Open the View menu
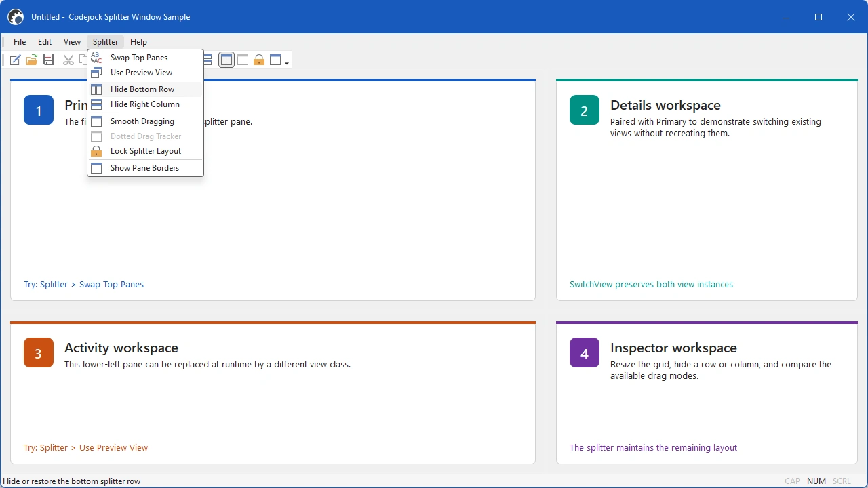 [x=72, y=42]
